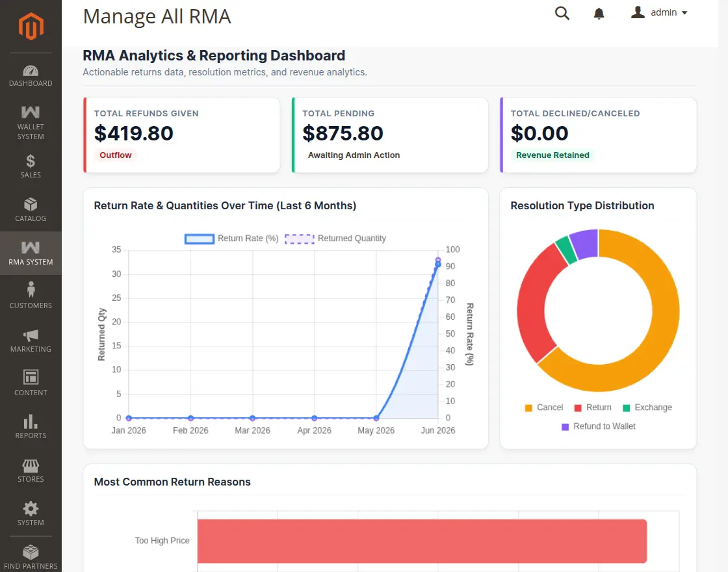
Task: Click the RMA Analytics & Reporting Dashboard heading
Action: [x=214, y=56]
